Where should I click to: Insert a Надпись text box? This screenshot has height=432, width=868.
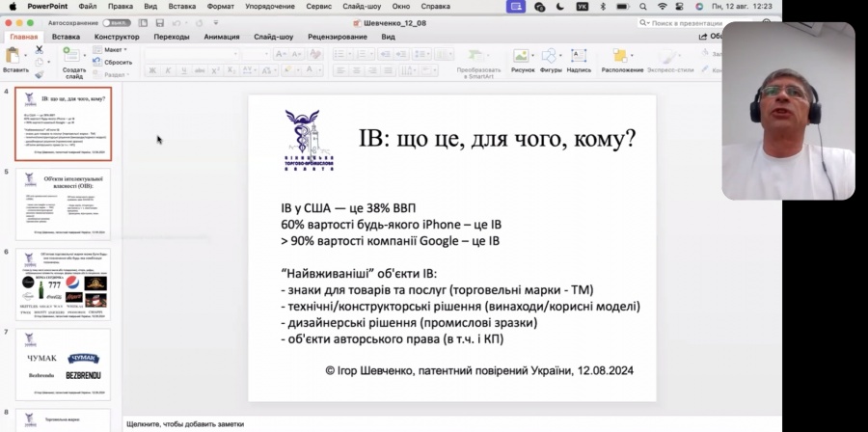point(579,61)
